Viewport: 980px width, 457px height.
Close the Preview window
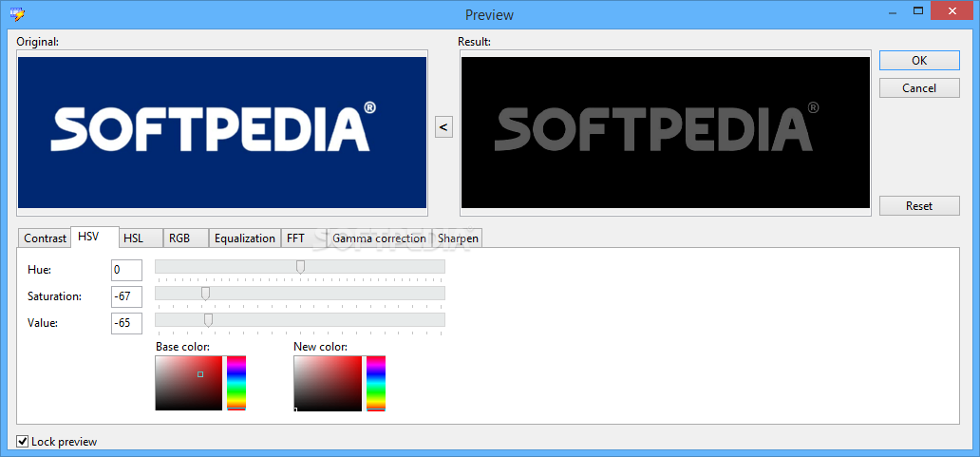click(x=952, y=10)
